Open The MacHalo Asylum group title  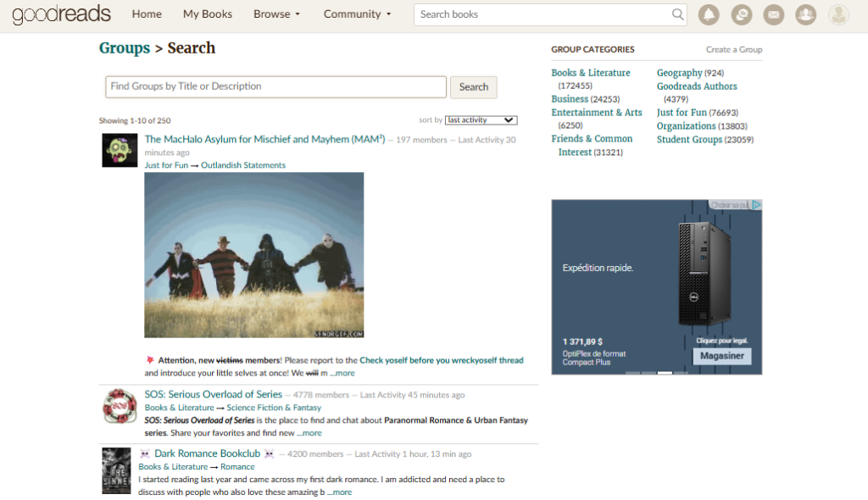tap(264, 140)
